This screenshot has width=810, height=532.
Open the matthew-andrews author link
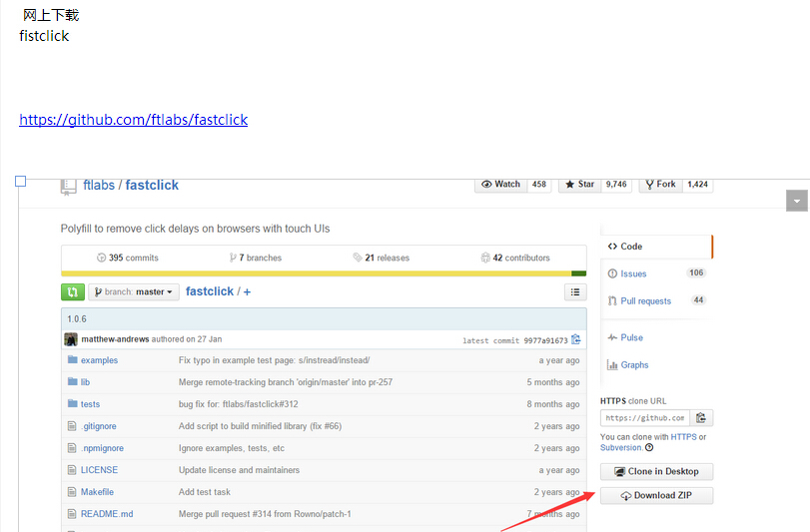pyautogui.click(x=115, y=339)
